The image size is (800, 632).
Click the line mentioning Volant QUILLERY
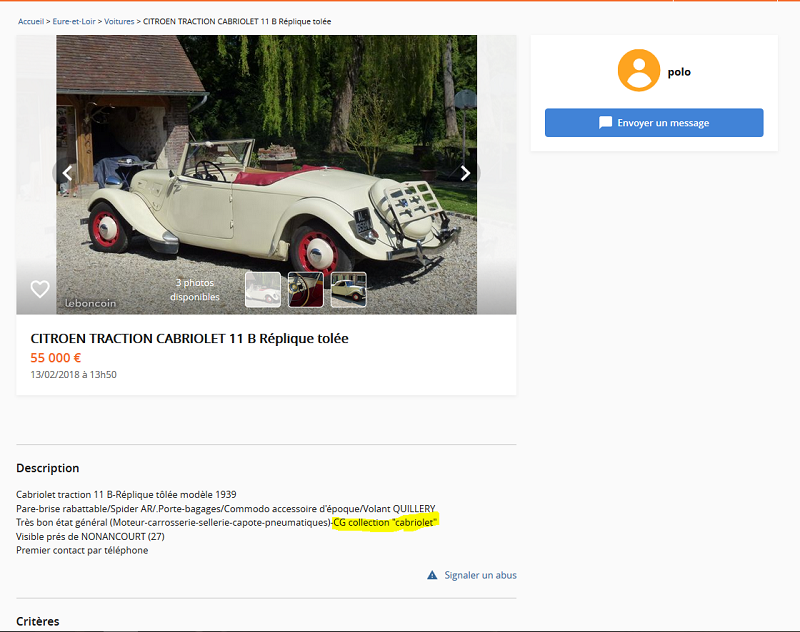click(x=226, y=509)
